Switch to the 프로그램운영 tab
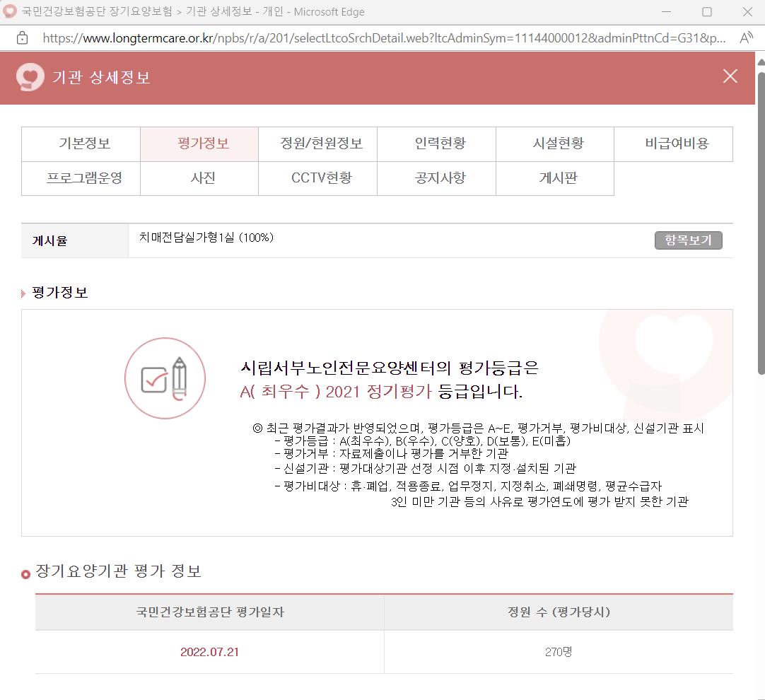This screenshot has width=765, height=700. [80, 178]
